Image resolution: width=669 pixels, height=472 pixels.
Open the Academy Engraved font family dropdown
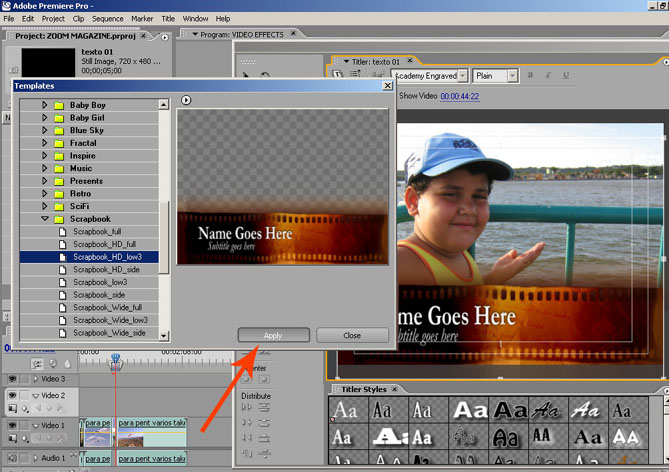pyautogui.click(x=462, y=75)
